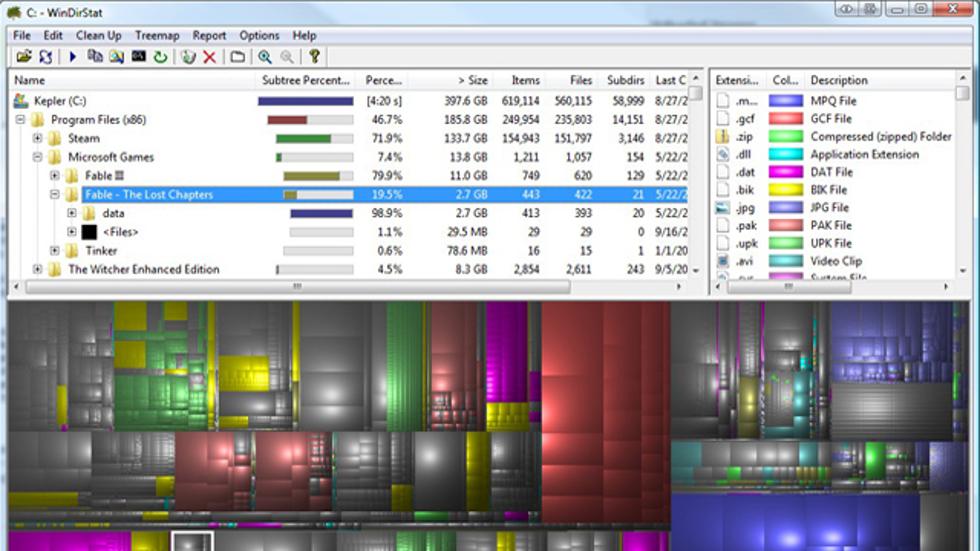Open the Treemap menu
Screen dimensions: 980x551
tap(157, 36)
